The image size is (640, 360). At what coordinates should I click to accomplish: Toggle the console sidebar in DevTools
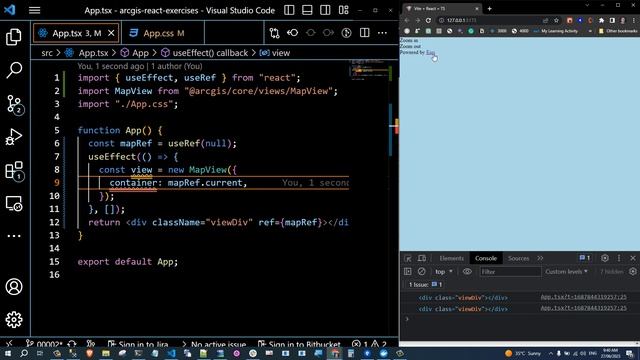(x=408, y=271)
